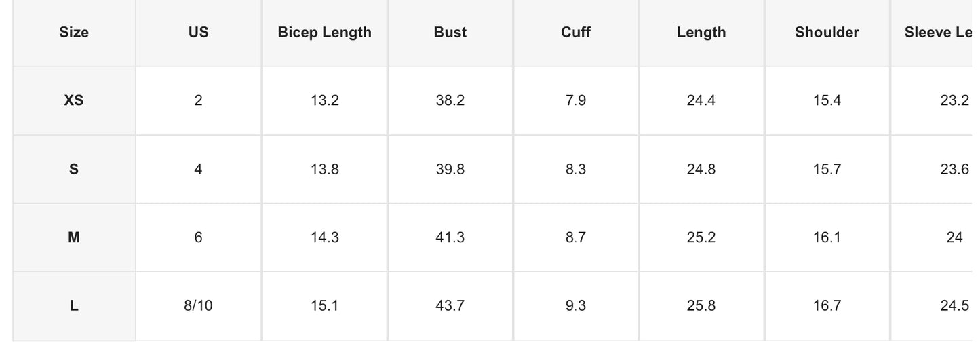The height and width of the screenshot is (344, 980).
Task: Select the XS size row label
Action: point(74,100)
